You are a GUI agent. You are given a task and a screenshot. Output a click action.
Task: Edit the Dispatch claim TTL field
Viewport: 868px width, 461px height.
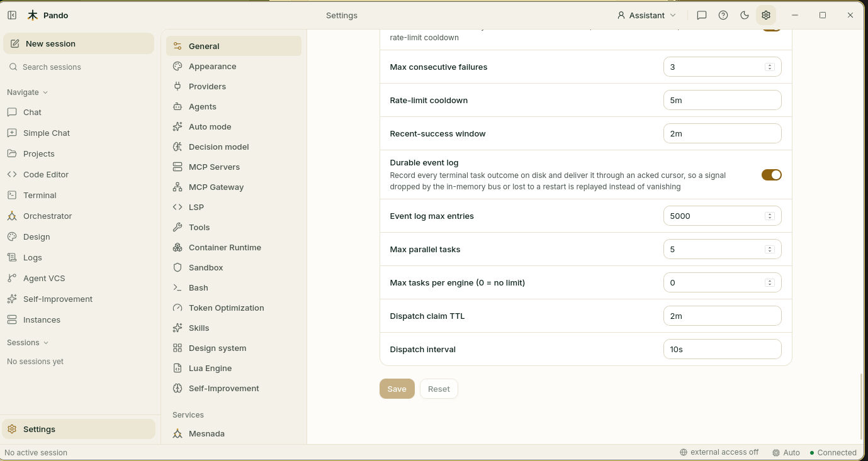click(x=723, y=316)
